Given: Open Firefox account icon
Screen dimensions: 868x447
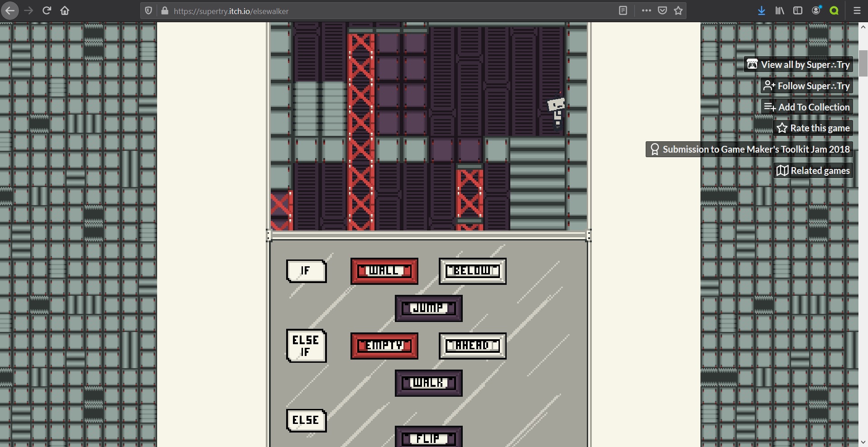Looking at the screenshot, I should pyautogui.click(x=816, y=10).
